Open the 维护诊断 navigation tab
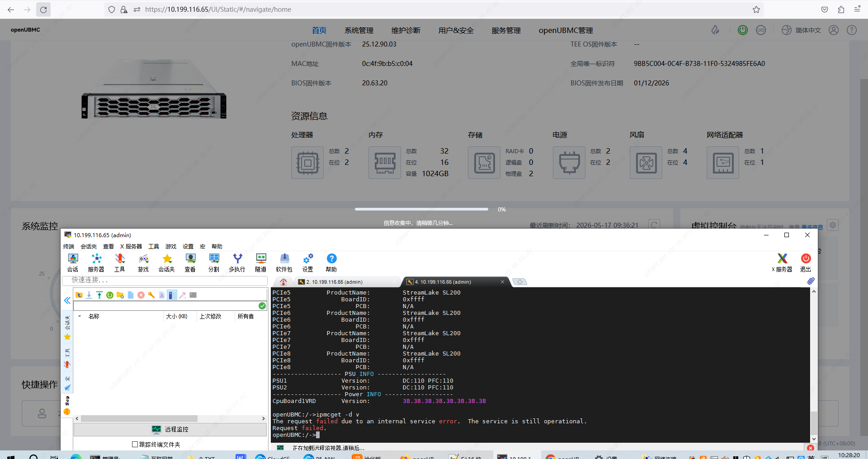Screen dimensions: 868x459 point(406,30)
